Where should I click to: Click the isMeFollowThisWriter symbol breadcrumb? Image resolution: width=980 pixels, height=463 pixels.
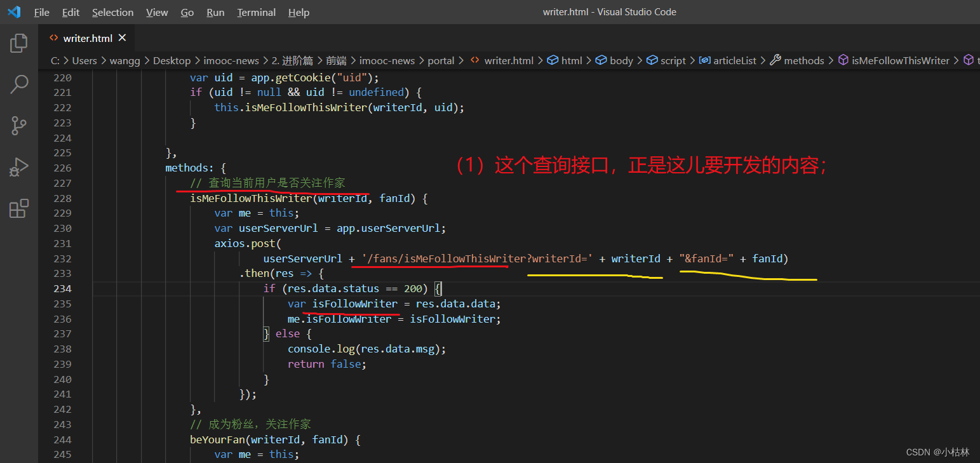(x=894, y=60)
